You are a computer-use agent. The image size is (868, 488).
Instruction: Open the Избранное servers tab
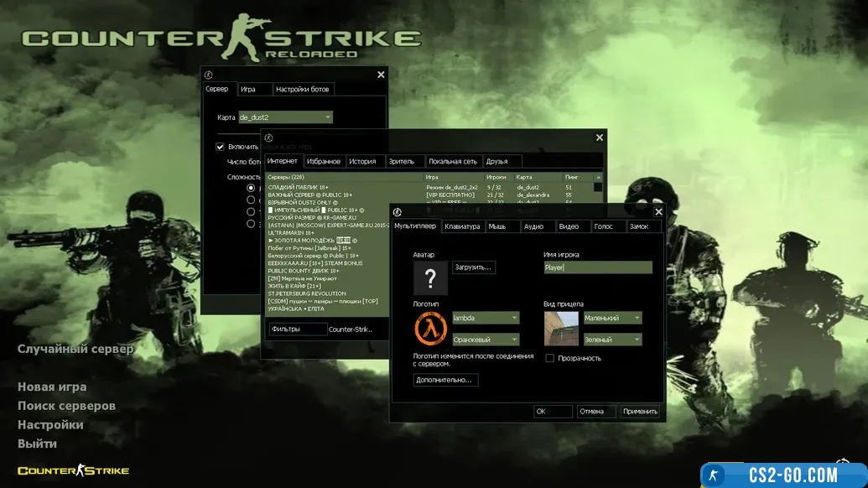(x=324, y=161)
